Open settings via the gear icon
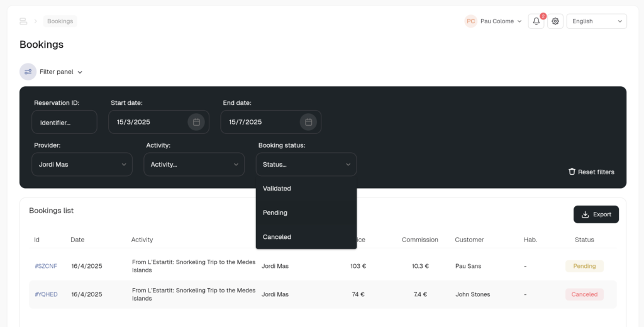Image resolution: width=644 pixels, height=327 pixels. coord(555,21)
